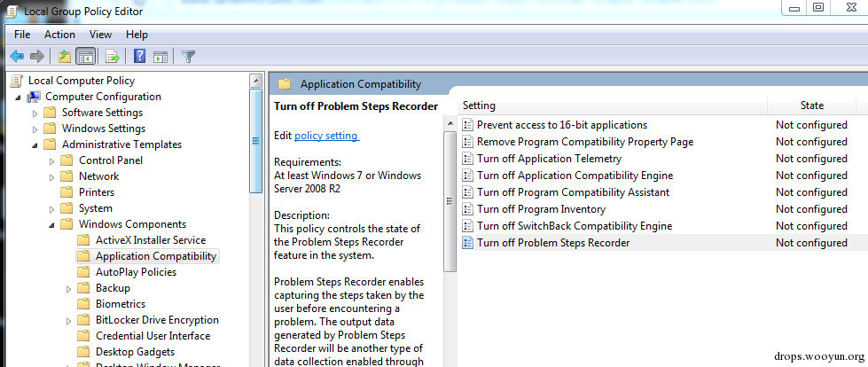Viewport: 868px width, 367px height.
Task: Click the folder icon in Application Compatibility header
Action: pyautogui.click(x=285, y=84)
